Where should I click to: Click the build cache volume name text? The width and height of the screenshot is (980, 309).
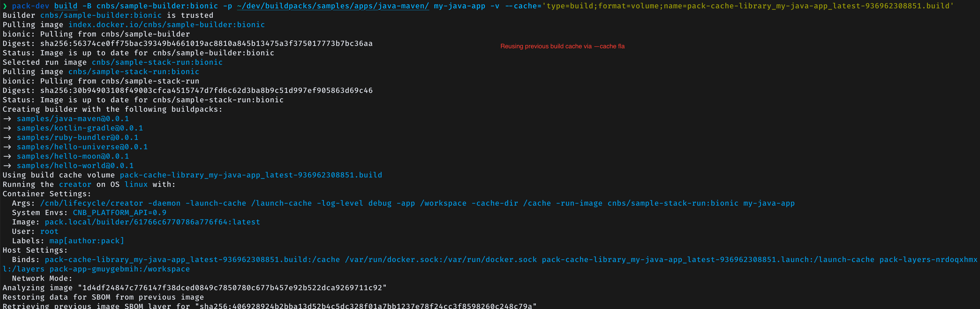coord(251,175)
